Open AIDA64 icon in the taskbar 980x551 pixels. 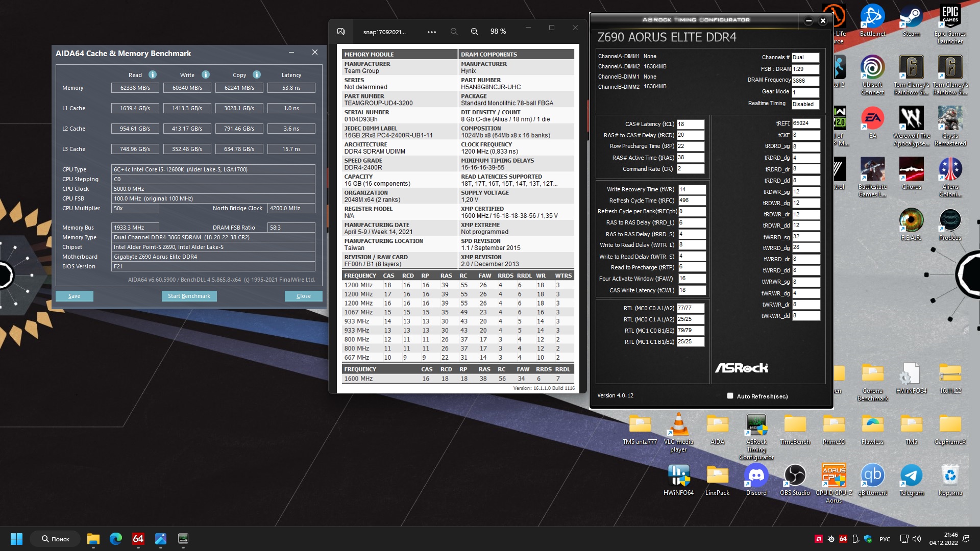point(138,539)
